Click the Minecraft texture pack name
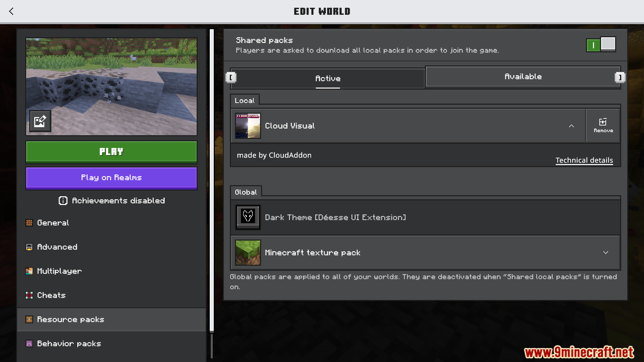 312,253
